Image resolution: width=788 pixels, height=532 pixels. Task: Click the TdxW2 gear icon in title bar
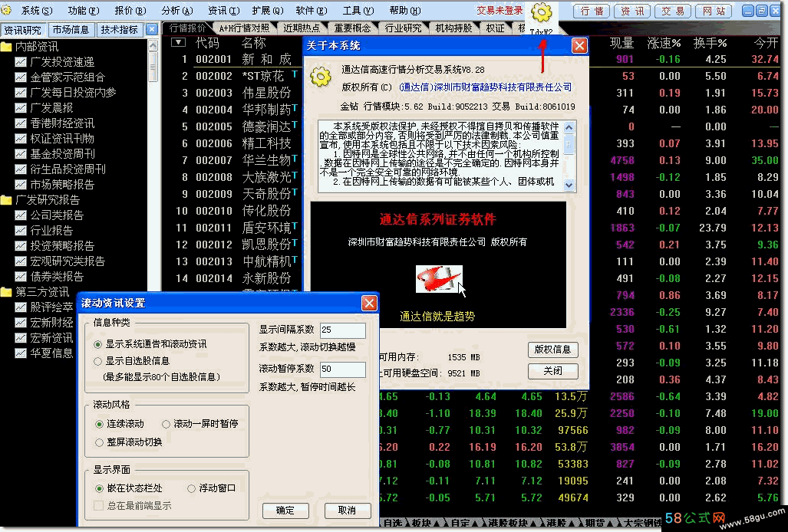[541, 13]
